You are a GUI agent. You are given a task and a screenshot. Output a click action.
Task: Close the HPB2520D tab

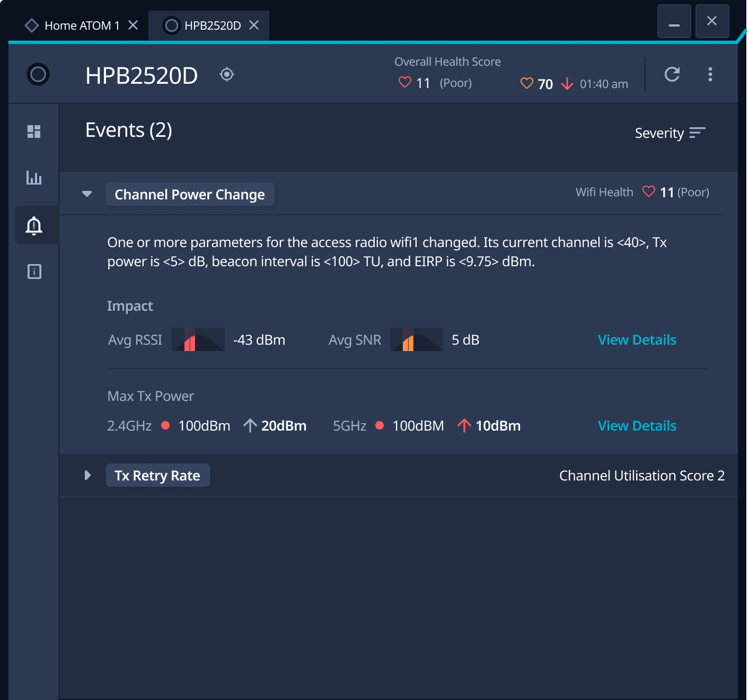coord(254,25)
